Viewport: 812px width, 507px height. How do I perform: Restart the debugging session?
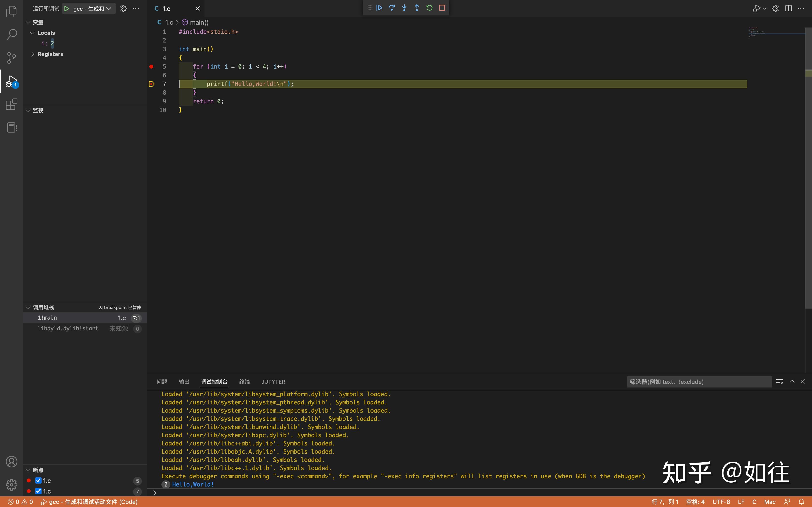pos(429,8)
